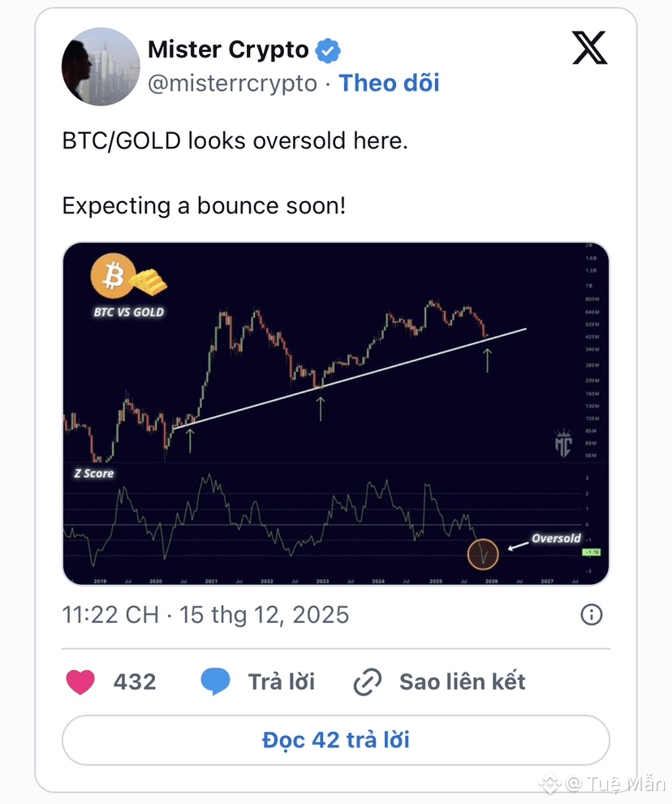Open the @misterrcrypto handle link
Viewport: 672px width, 804px height.
pyautogui.click(x=232, y=83)
